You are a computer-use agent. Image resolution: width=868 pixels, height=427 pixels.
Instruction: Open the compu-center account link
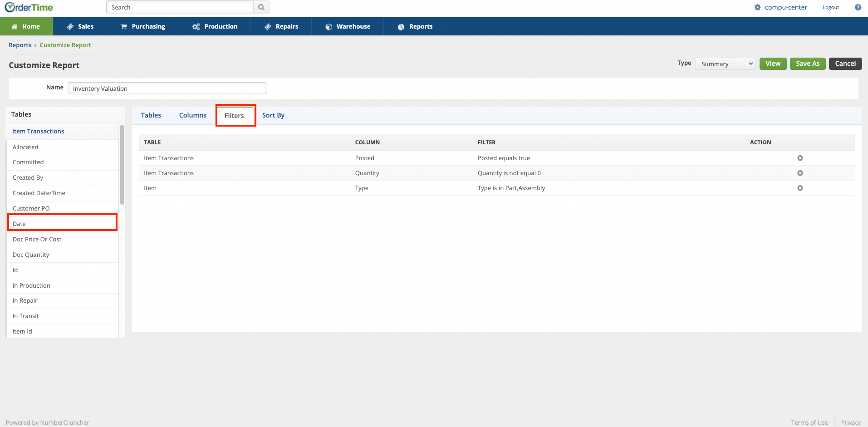pos(786,7)
